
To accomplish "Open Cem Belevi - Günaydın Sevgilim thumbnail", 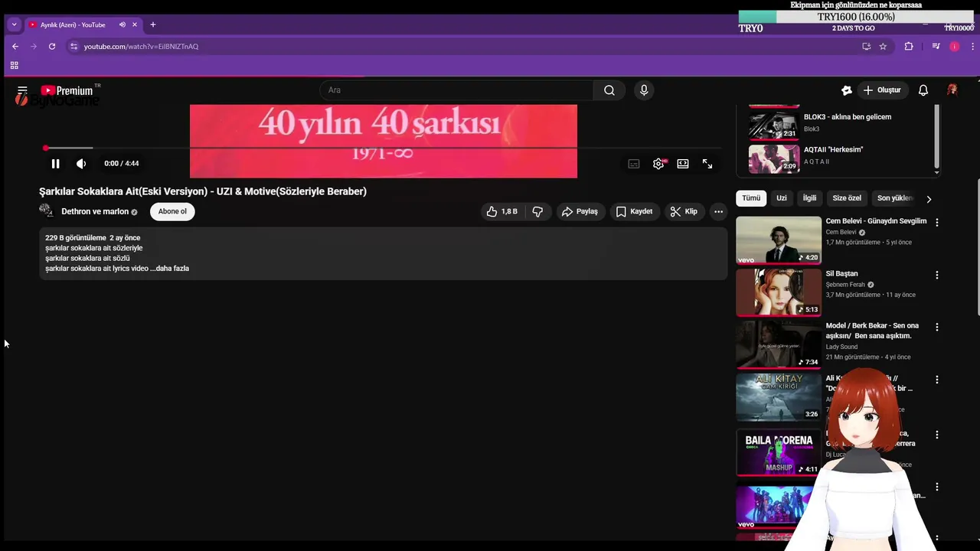I will [x=779, y=240].
